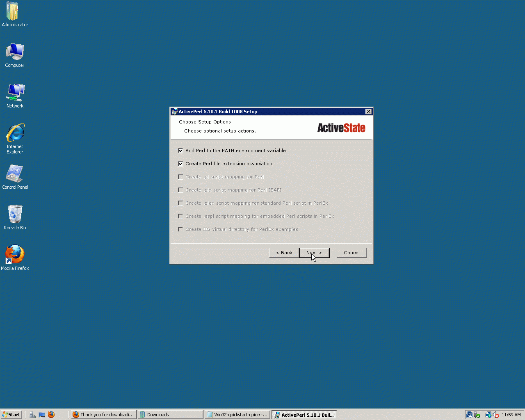Open the Recycle Bin desktop icon
Screen dimensions: 525x420
pyautogui.click(x=15, y=217)
